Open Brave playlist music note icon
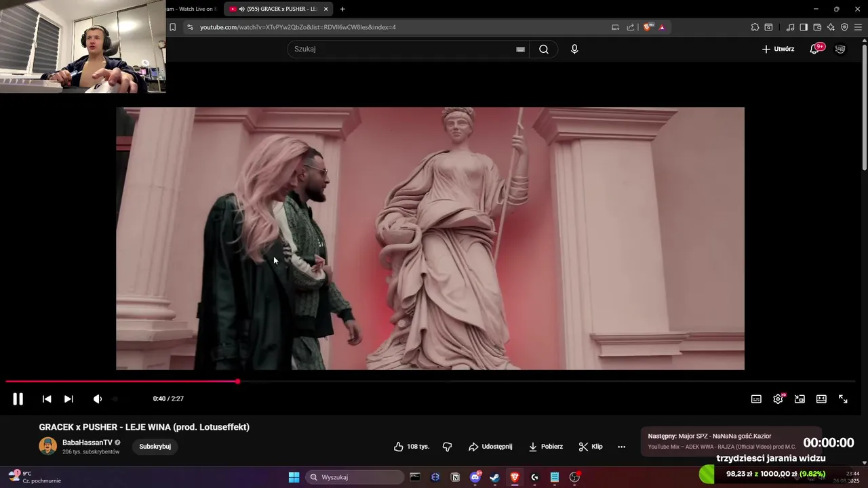Viewport: 868px width, 488px height. pyautogui.click(x=790, y=27)
